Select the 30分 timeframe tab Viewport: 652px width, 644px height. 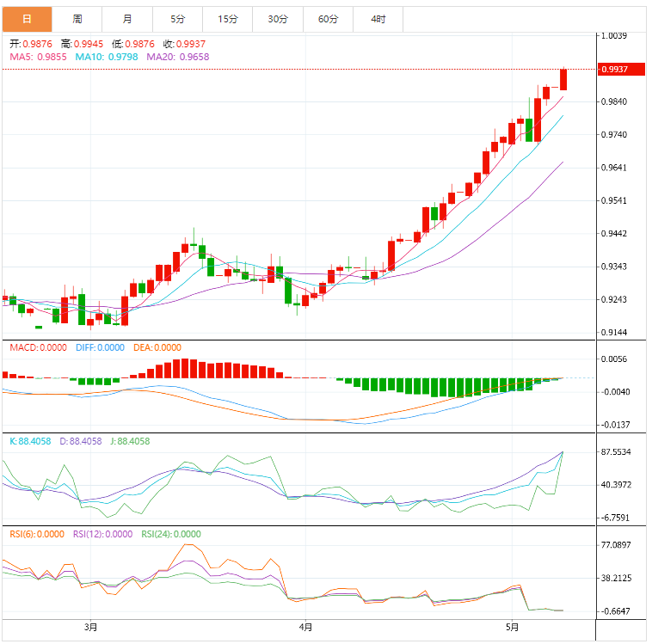[x=277, y=18]
